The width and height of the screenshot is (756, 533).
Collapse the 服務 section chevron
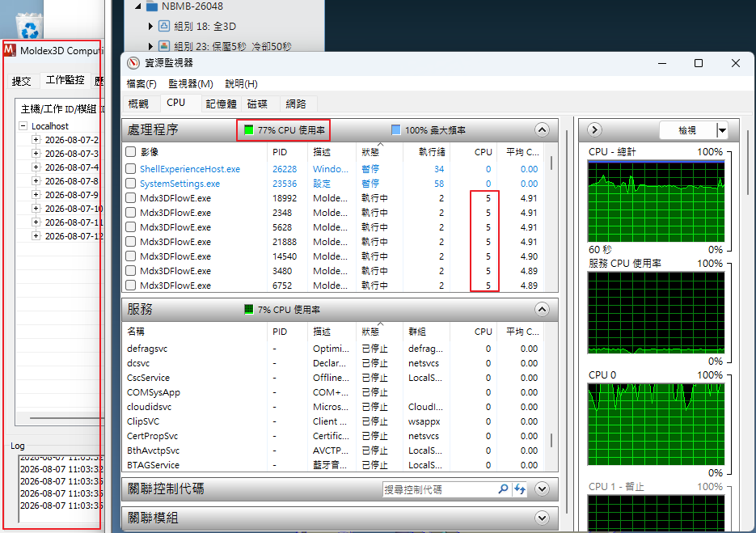(x=542, y=309)
